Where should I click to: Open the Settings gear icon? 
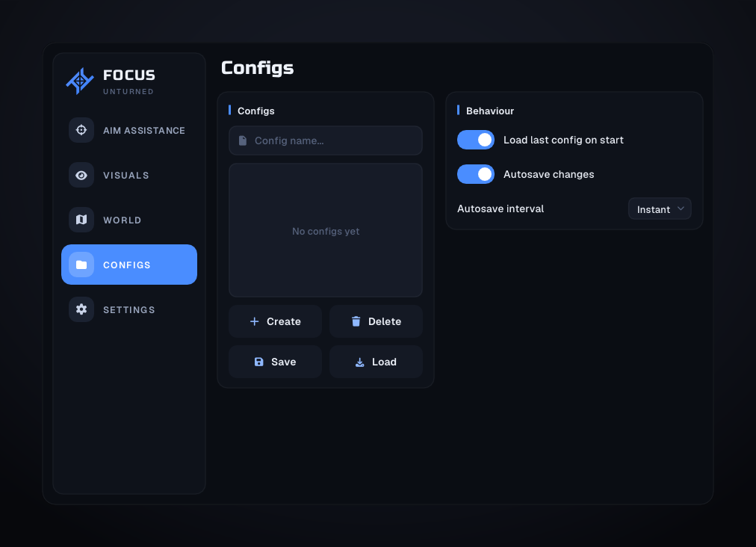81,309
